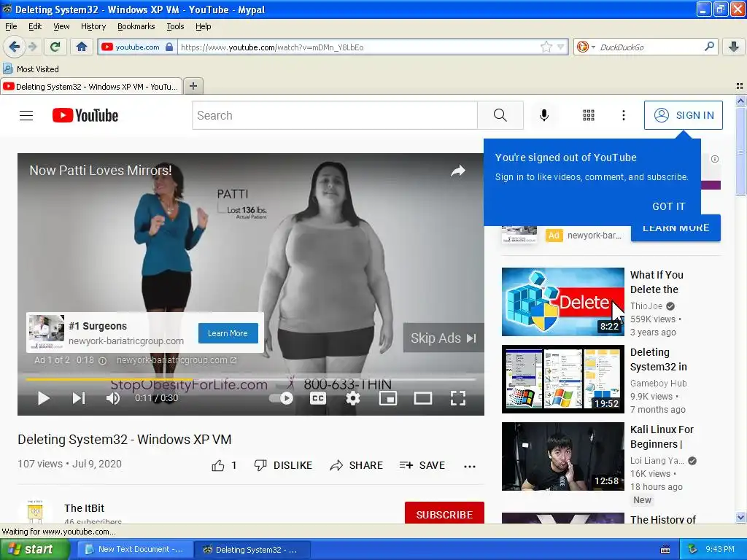The image size is (747, 560).
Task: Subscribe to The ItBit channel
Action: [x=444, y=514]
